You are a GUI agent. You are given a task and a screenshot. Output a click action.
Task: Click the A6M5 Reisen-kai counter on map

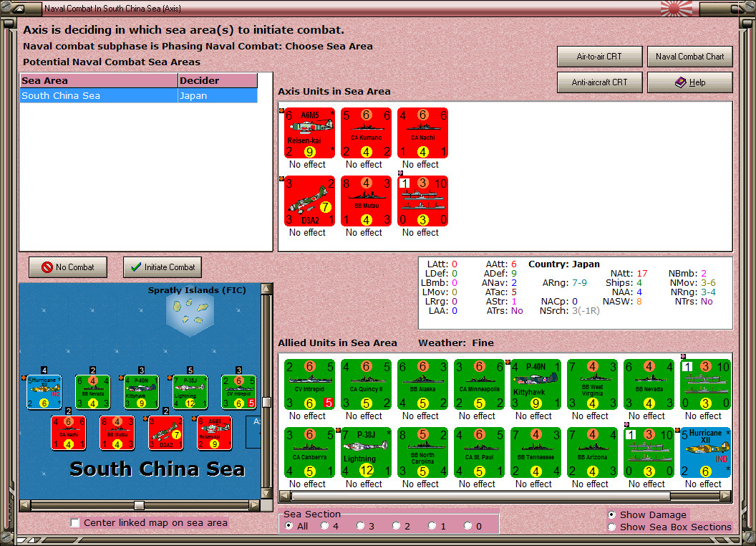click(215, 433)
